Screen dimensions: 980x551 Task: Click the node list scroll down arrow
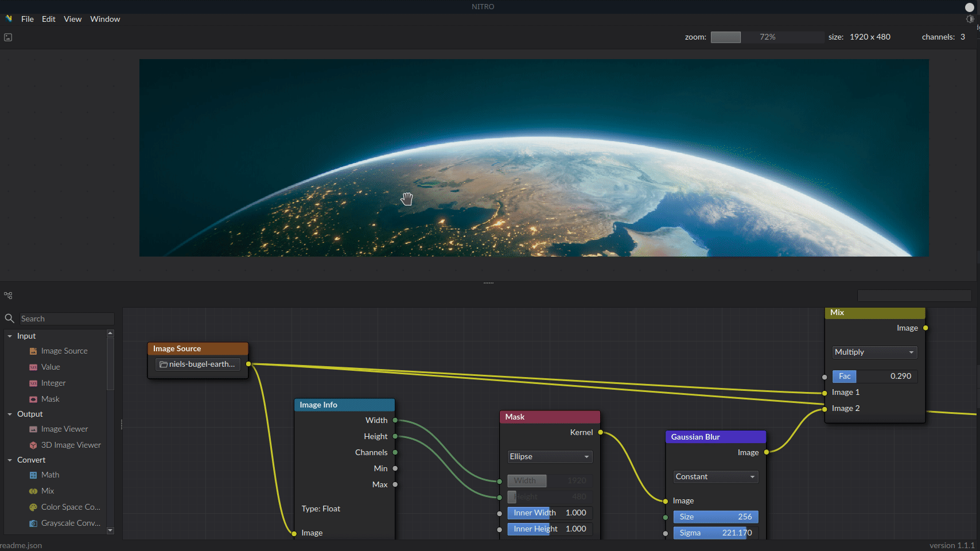110,530
